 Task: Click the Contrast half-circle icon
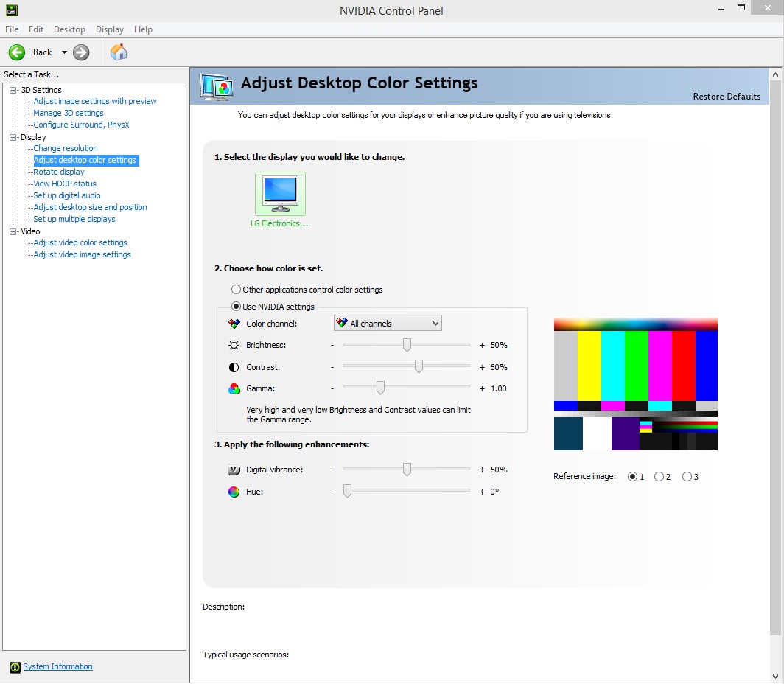[234, 368]
